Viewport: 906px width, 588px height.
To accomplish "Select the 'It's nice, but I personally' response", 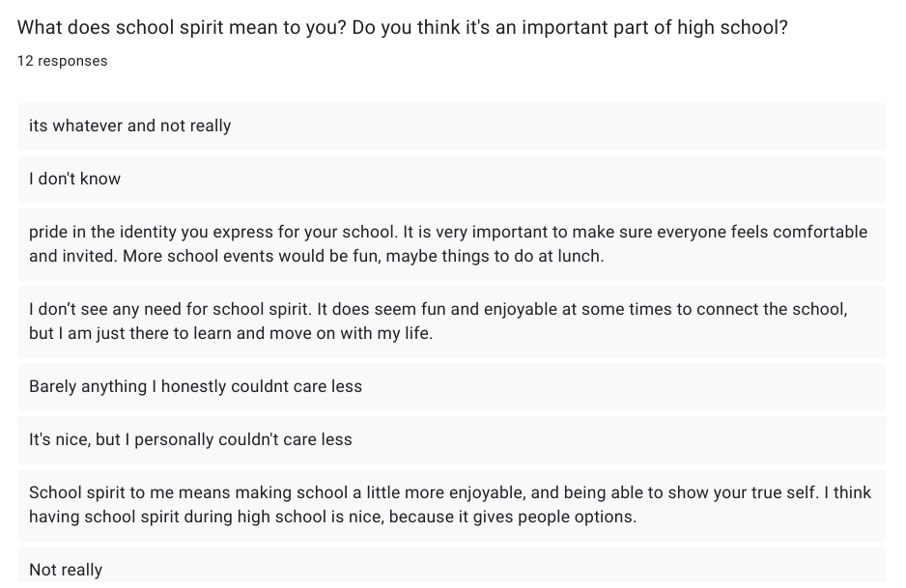I will point(452,440).
